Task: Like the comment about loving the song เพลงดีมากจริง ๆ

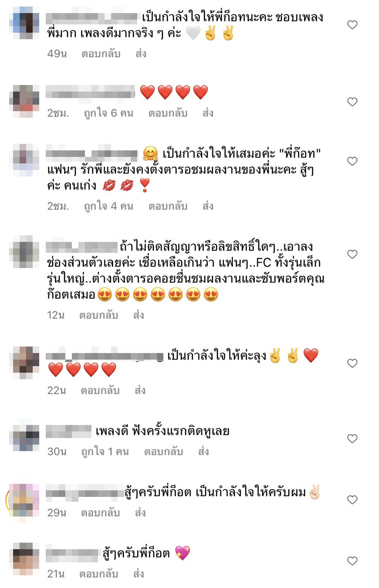Action: [352, 25]
